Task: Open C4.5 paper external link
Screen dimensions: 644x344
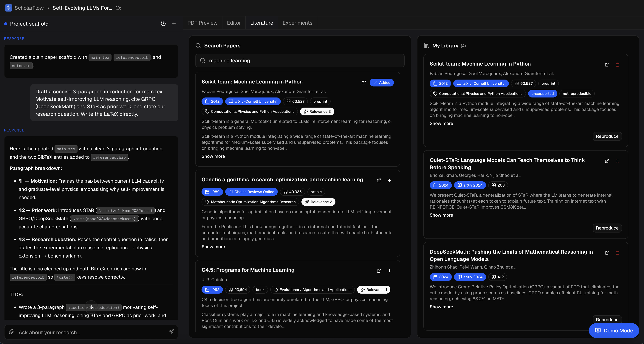Action: pyautogui.click(x=379, y=271)
